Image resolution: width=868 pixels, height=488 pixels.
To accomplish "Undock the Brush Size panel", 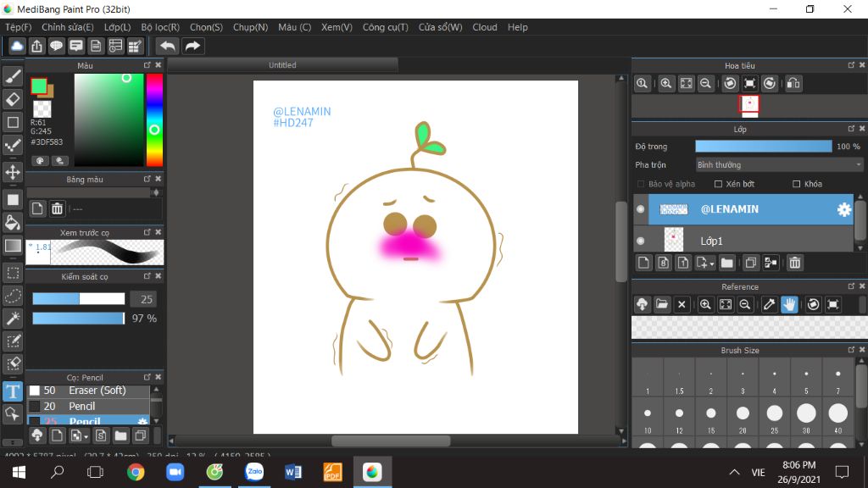I will pyautogui.click(x=851, y=350).
